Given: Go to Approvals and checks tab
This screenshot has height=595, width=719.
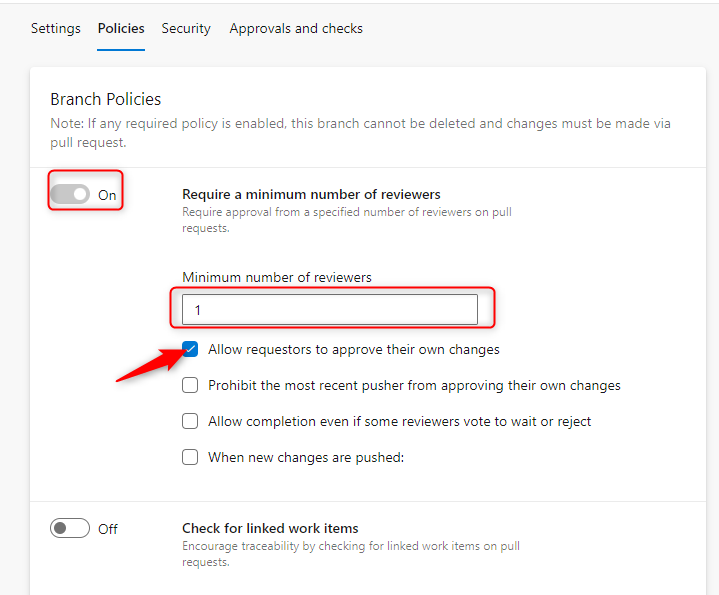Looking at the screenshot, I should tap(296, 28).
